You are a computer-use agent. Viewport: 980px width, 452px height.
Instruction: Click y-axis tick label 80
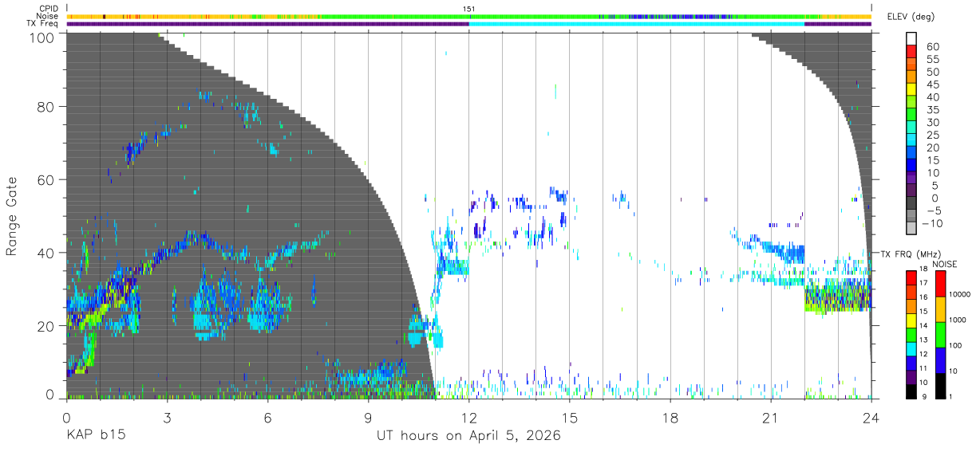click(x=47, y=106)
